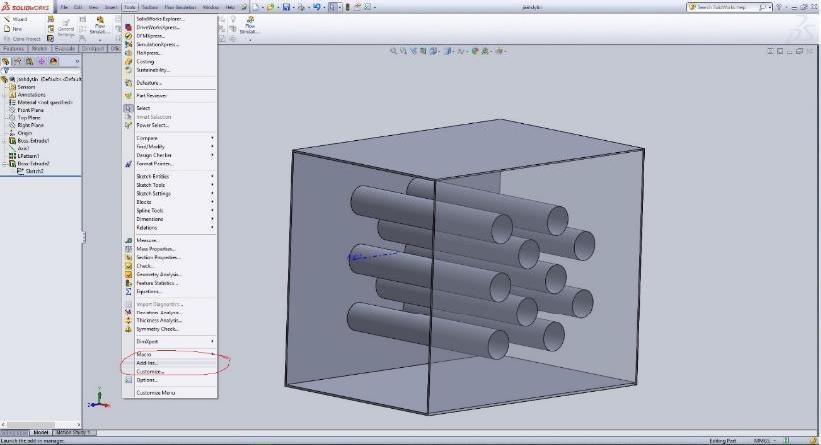Select the Model tab at bottom

(40, 432)
